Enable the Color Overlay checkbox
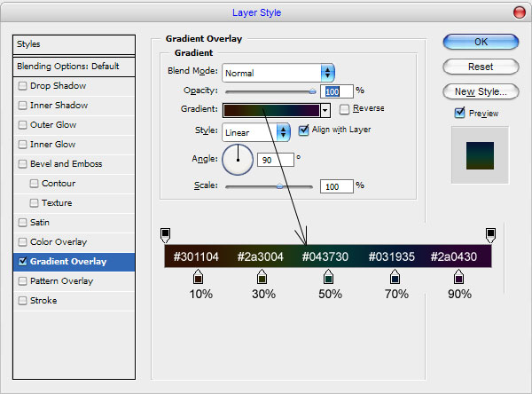532x394 pixels. (22, 242)
